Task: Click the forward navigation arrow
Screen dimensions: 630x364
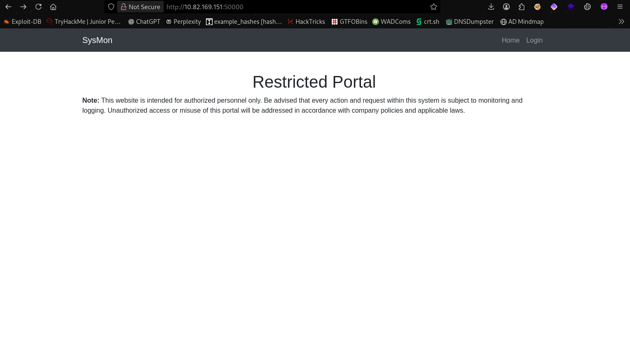Action: pos(23,7)
